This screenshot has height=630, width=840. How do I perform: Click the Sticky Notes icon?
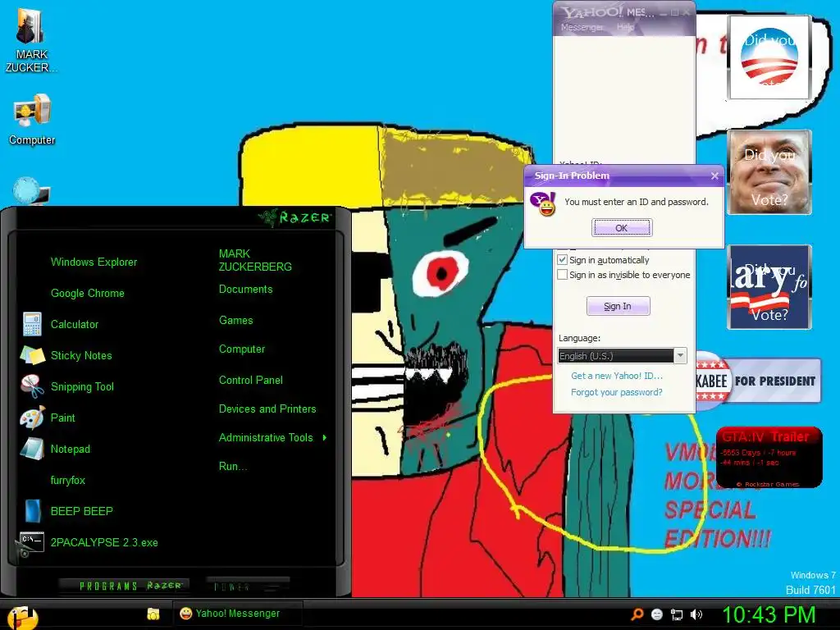click(x=32, y=355)
